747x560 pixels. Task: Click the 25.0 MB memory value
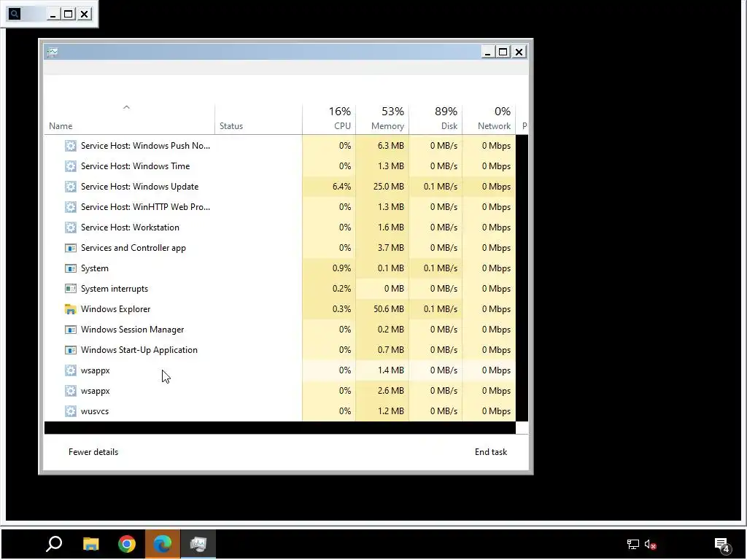point(389,187)
